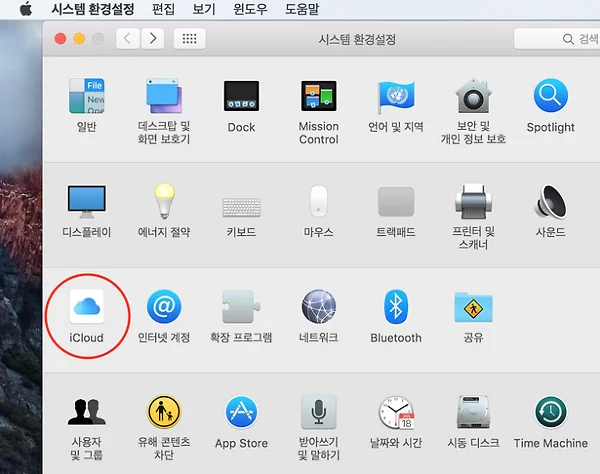Open the 편집 menu
Screen dimensions: 600x474
pyautogui.click(x=163, y=9)
